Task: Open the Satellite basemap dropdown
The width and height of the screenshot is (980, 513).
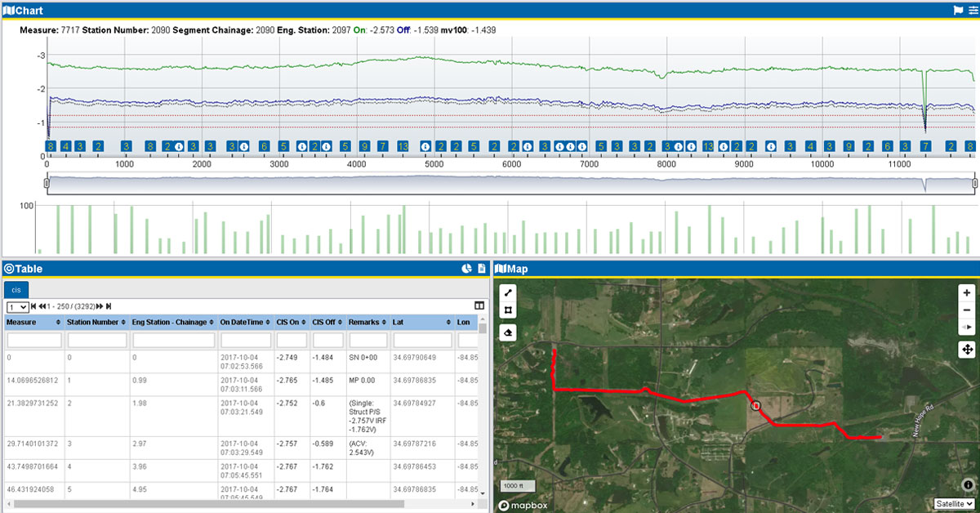Action: click(x=955, y=504)
